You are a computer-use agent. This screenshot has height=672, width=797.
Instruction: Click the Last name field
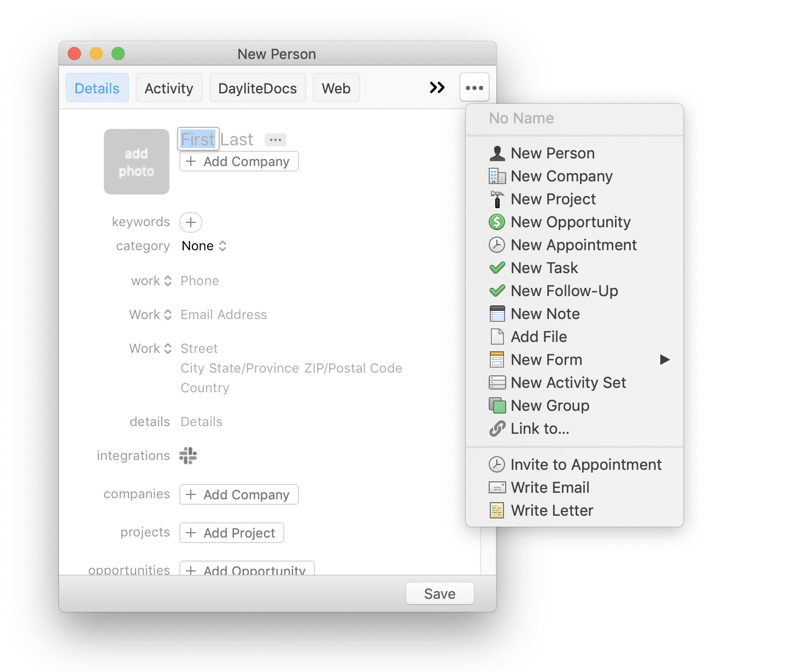click(x=237, y=140)
